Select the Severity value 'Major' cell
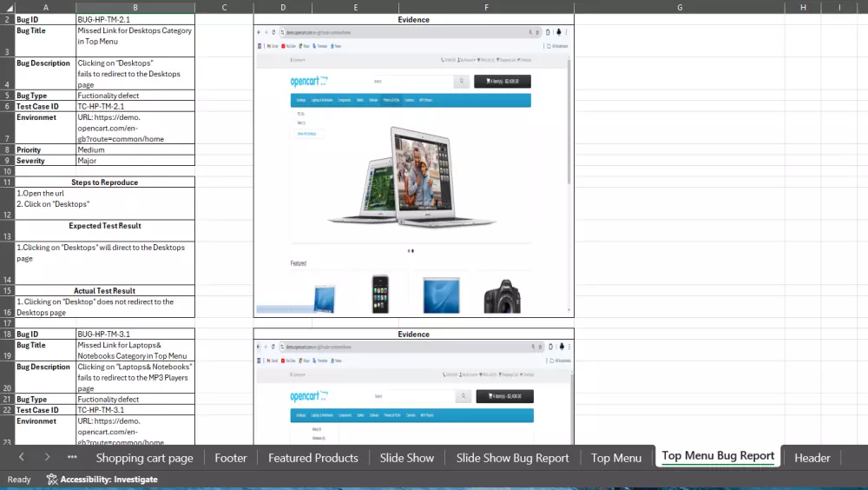Image resolution: width=868 pixels, height=490 pixels. pyautogui.click(x=135, y=161)
